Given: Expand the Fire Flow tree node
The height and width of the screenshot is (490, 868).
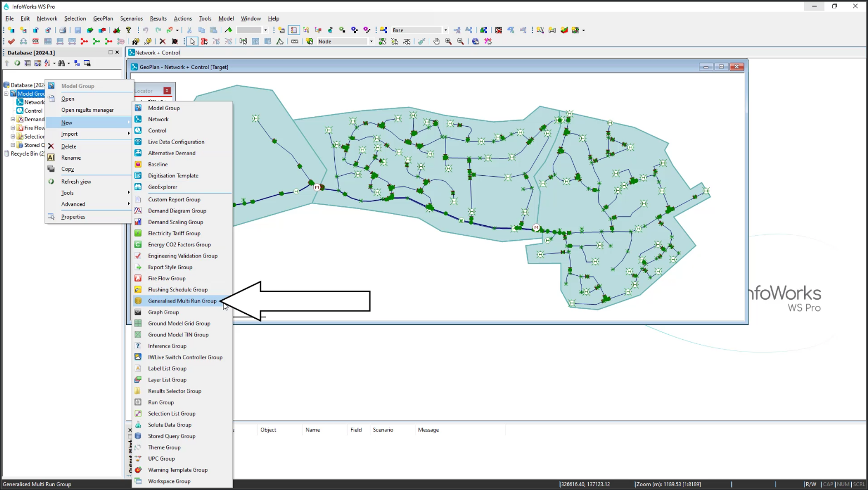Looking at the screenshot, I should click(13, 128).
